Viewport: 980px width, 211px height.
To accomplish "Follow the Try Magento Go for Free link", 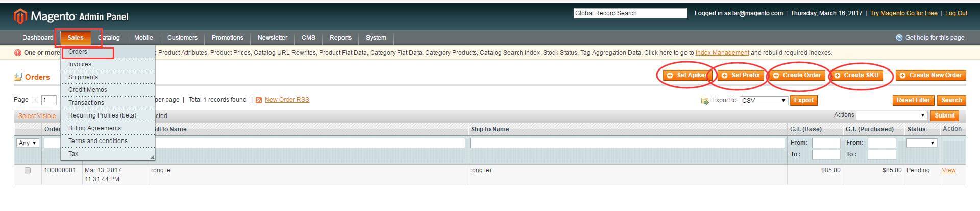I will (903, 13).
